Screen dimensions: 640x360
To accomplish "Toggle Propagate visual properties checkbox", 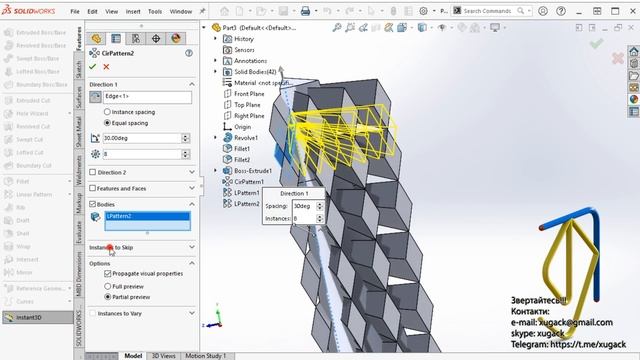I will 108,273.
